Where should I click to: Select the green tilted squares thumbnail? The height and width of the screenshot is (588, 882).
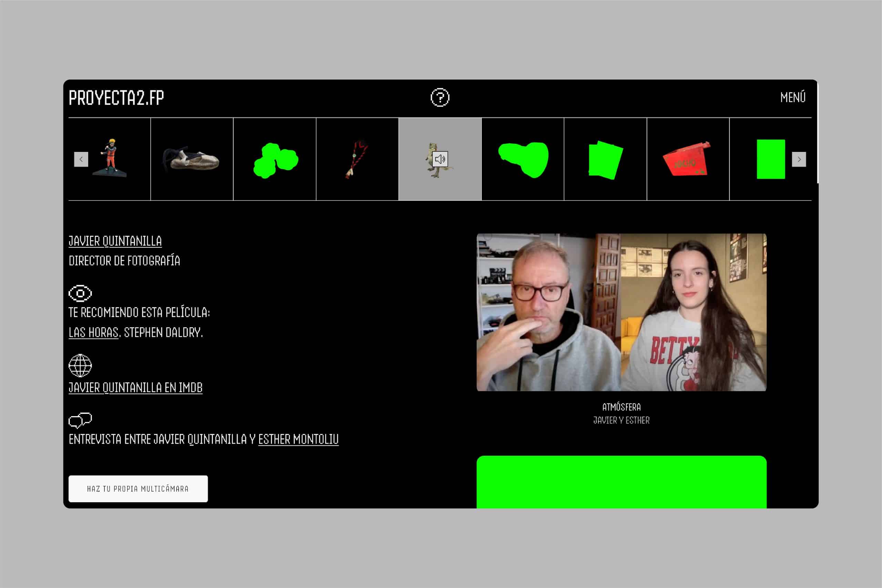605,160
